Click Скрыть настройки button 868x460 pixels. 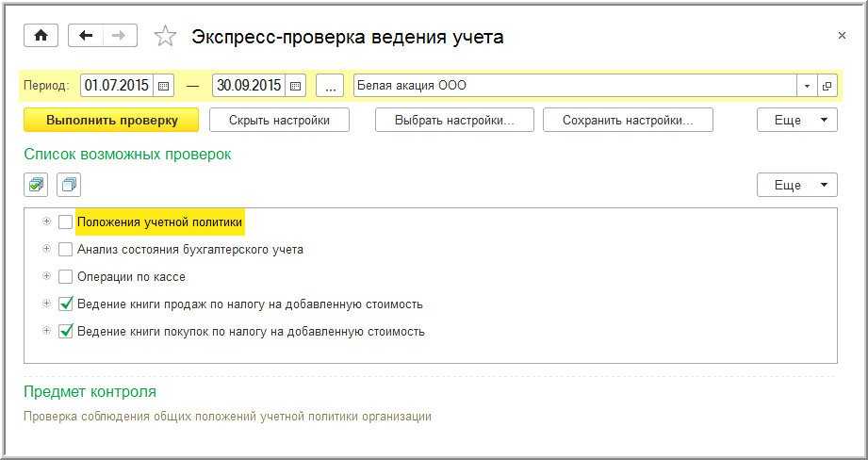click(279, 120)
